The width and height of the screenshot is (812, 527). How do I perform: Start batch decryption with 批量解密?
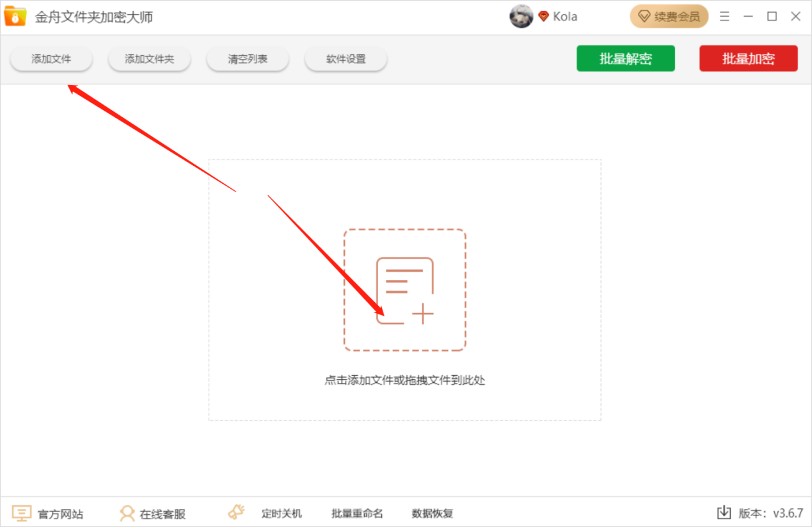[x=625, y=58]
